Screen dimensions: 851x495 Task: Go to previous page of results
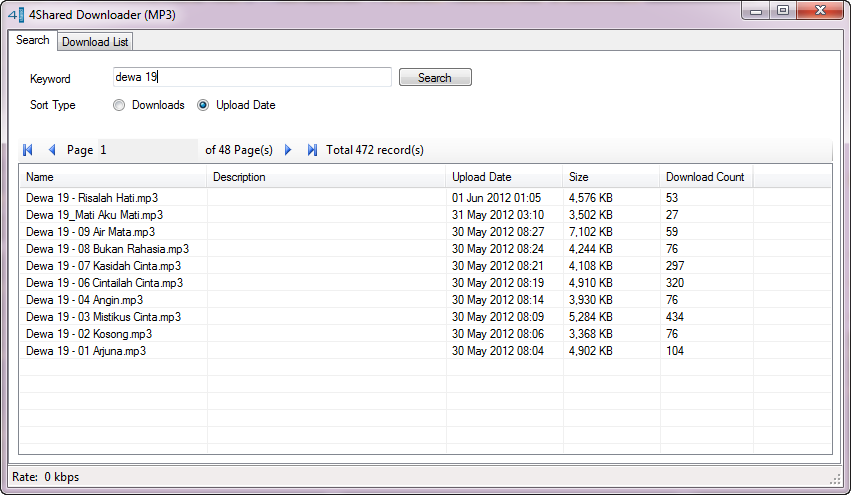pyautogui.click(x=52, y=150)
